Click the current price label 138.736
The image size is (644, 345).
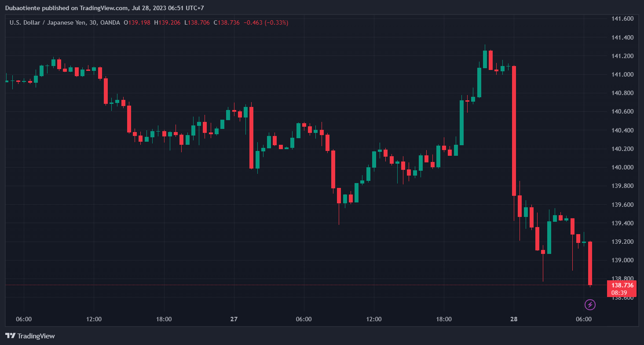click(x=622, y=285)
